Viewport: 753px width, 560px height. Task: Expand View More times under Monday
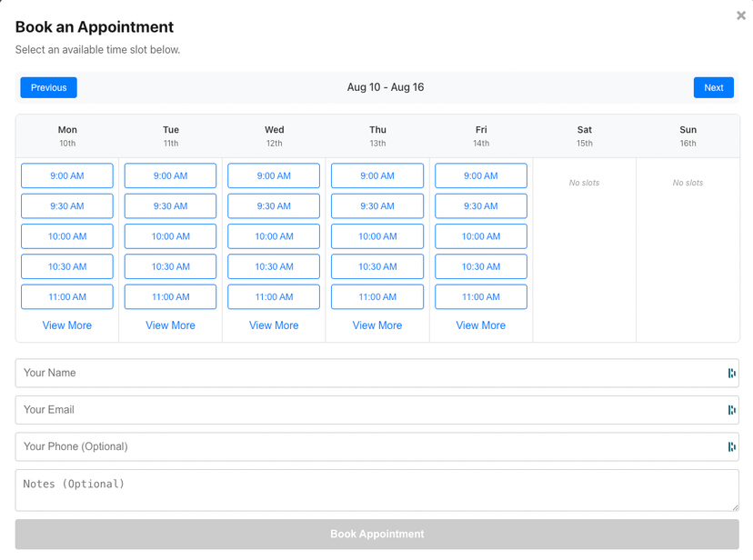[66, 325]
